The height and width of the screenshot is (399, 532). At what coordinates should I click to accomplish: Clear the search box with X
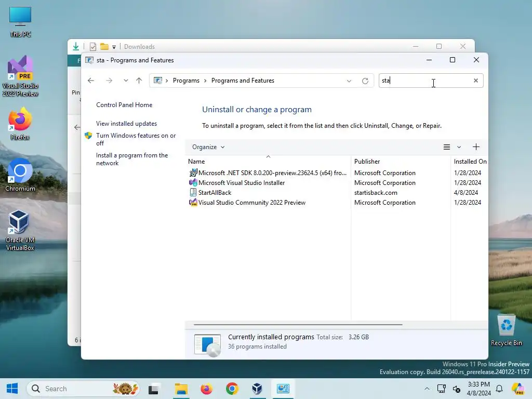tap(476, 81)
